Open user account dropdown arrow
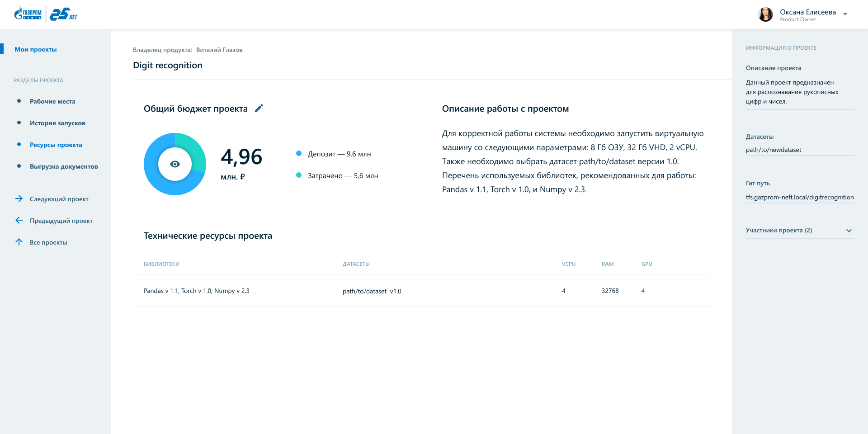This screenshot has width=868, height=434. tap(845, 14)
